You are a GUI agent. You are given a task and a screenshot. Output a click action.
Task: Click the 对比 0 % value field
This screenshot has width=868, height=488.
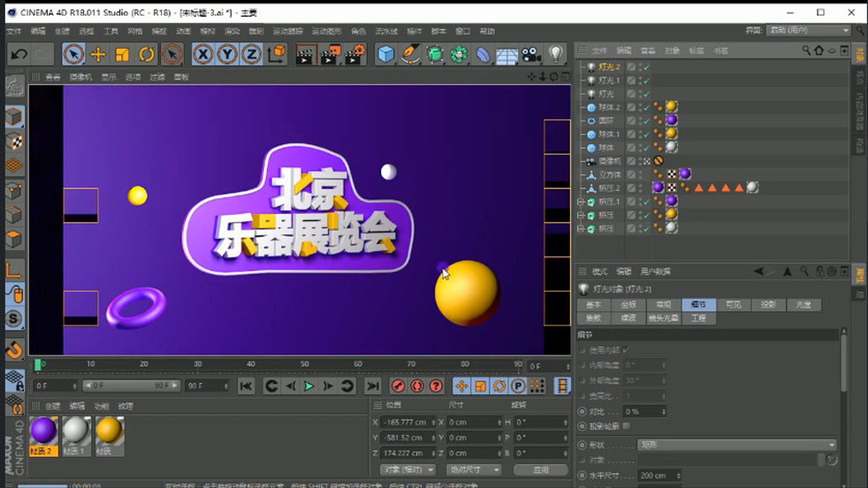tap(644, 412)
